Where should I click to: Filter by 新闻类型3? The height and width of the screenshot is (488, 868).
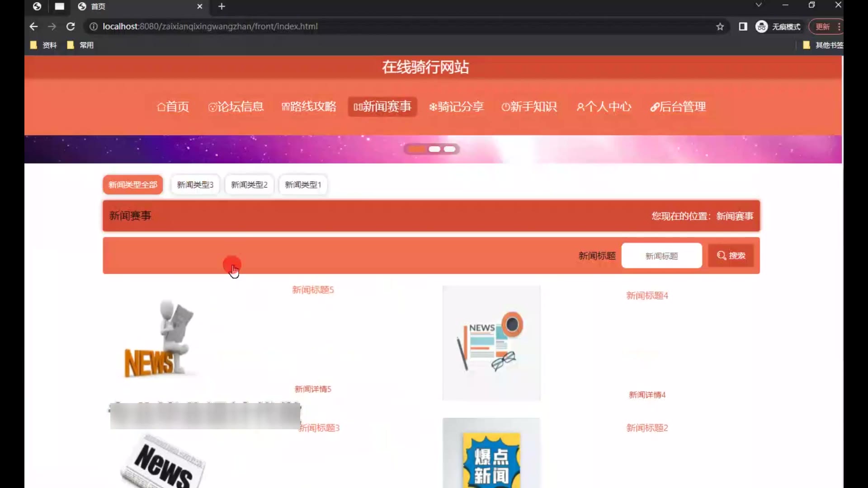(195, 185)
